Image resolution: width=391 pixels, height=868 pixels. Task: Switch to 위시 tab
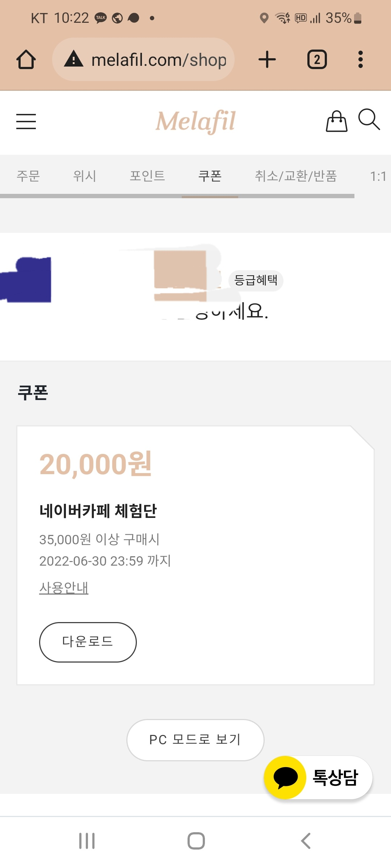click(85, 176)
